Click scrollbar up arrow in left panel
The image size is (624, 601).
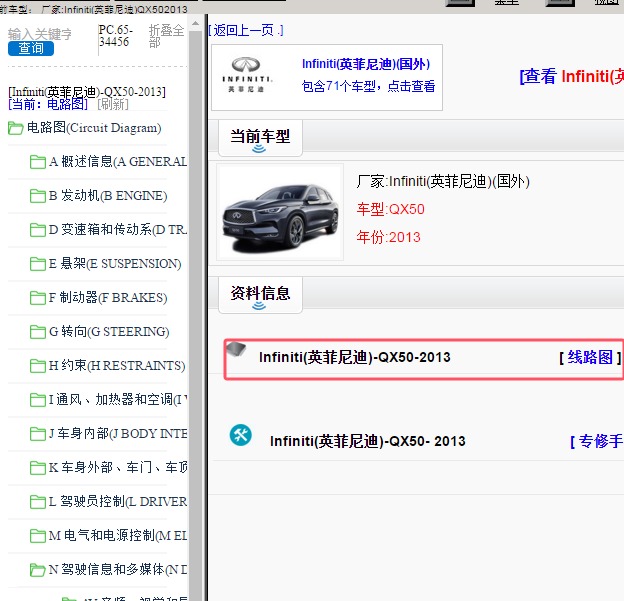pos(195,23)
